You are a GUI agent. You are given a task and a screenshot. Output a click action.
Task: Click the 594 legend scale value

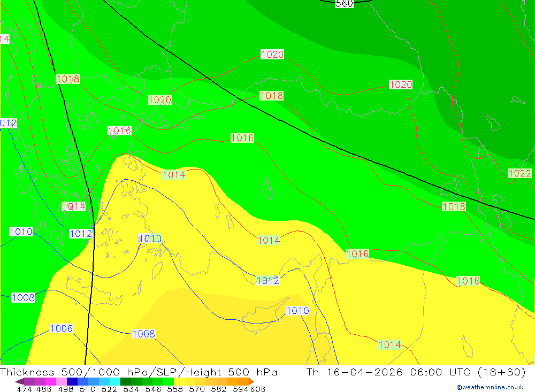[x=241, y=389]
